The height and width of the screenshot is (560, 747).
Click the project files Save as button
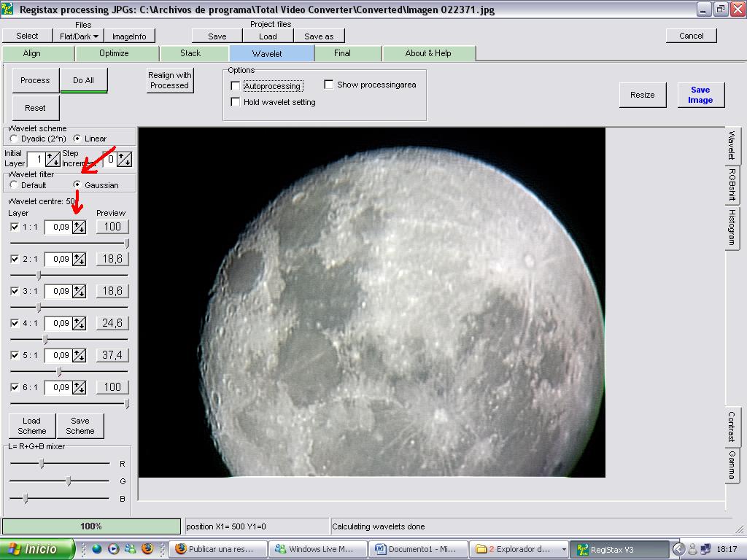[319, 36]
